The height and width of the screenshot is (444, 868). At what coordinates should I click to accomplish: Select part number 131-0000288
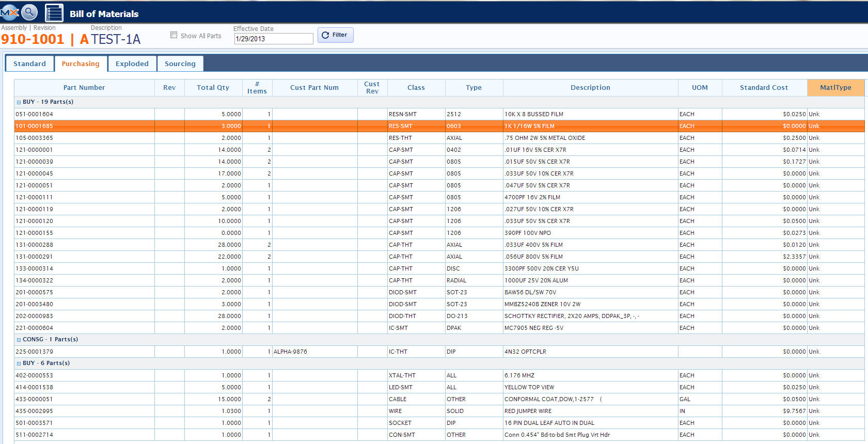[x=35, y=245]
